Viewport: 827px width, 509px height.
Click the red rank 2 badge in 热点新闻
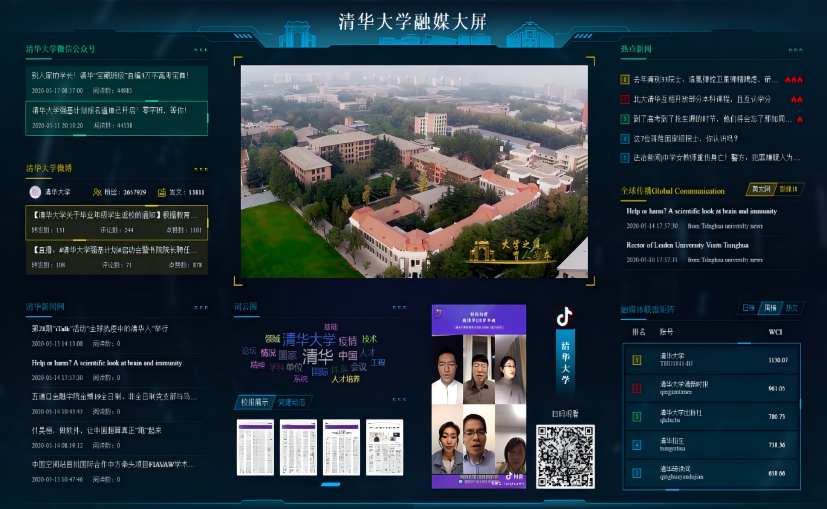point(624,99)
